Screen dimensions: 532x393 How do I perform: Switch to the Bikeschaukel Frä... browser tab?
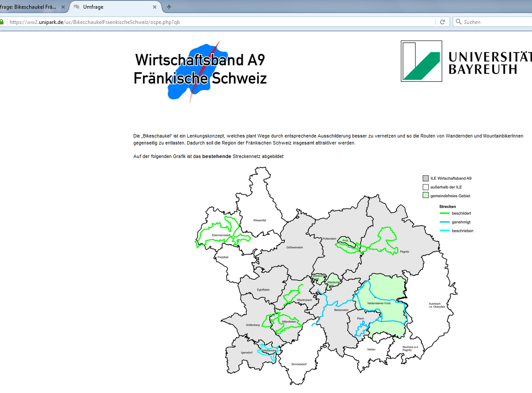point(28,7)
